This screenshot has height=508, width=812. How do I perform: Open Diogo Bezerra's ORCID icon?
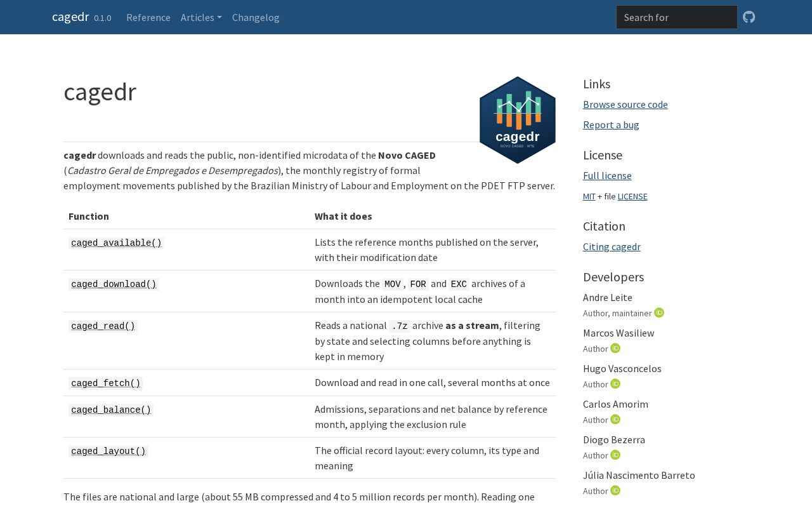[615, 455]
